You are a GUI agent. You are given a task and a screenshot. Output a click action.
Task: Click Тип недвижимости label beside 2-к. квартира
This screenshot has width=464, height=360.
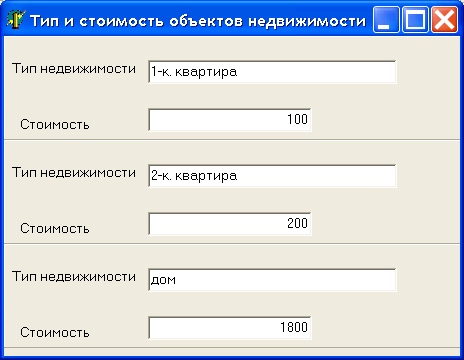74,173
